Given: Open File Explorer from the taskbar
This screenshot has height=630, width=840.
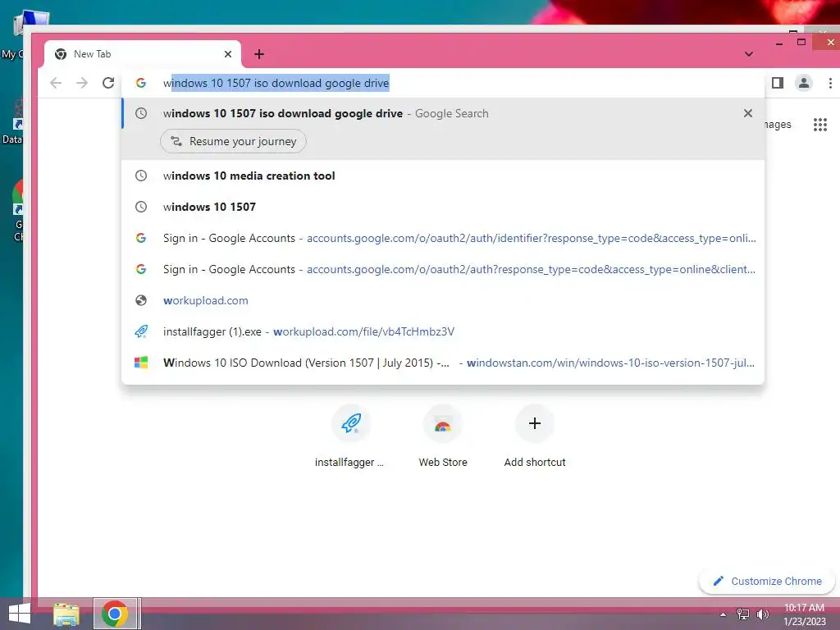Looking at the screenshot, I should (66, 614).
